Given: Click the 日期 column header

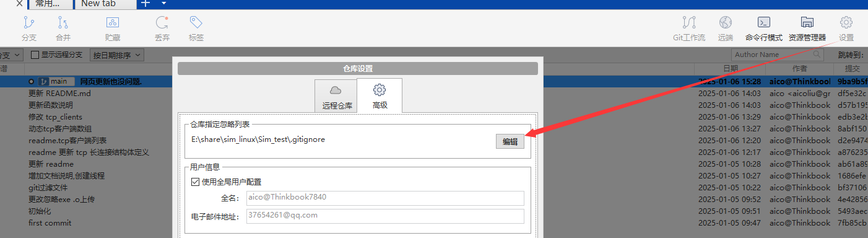Looking at the screenshot, I should pyautogui.click(x=731, y=68).
